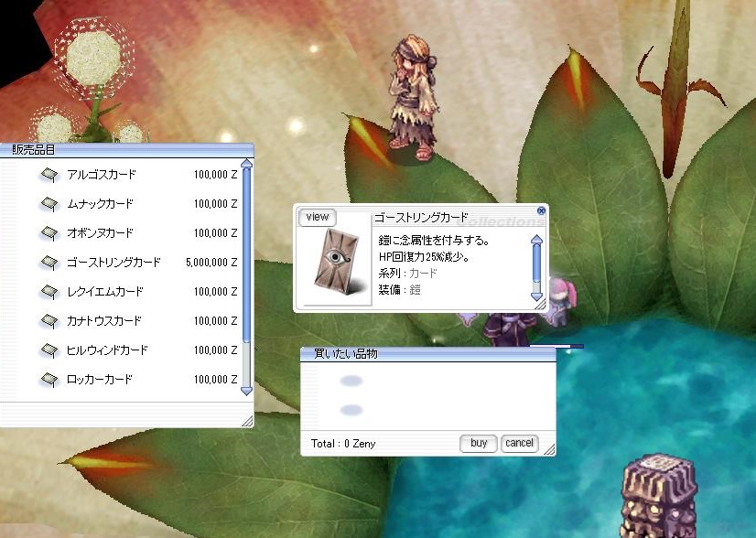Click the ムナックカード item name
The image size is (756, 538).
point(100,204)
